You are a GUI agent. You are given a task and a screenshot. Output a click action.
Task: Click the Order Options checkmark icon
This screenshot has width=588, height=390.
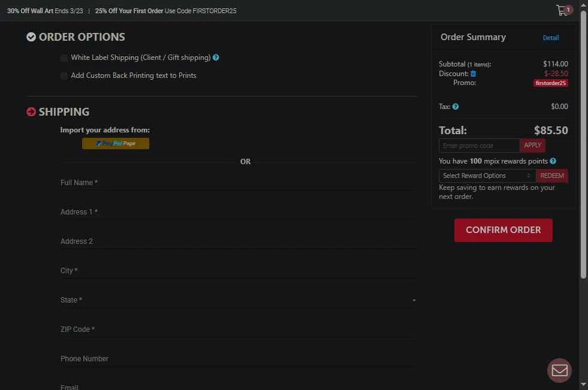click(x=31, y=37)
